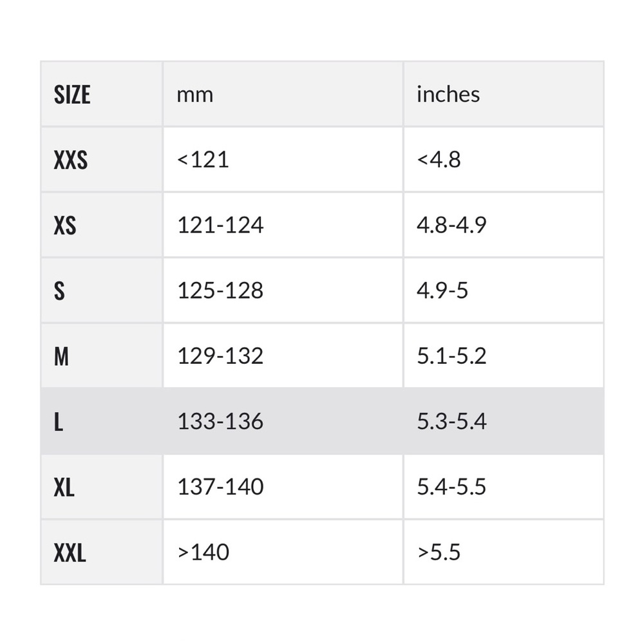The height and width of the screenshot is (644, 644).
Task: Select the XS size row label
Action: point(65,225)
